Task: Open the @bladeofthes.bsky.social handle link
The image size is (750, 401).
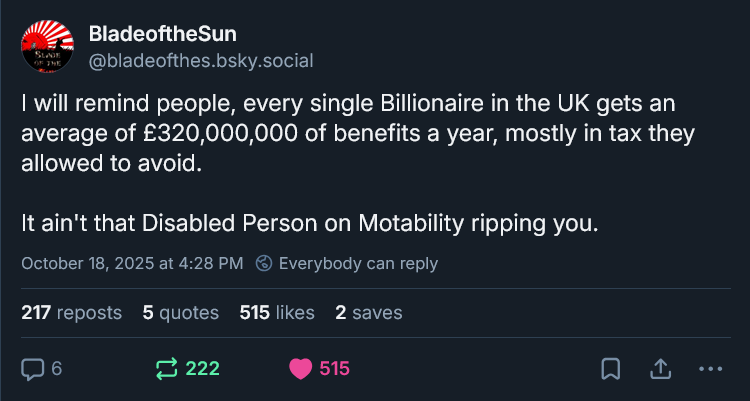Action: point(201,60)
